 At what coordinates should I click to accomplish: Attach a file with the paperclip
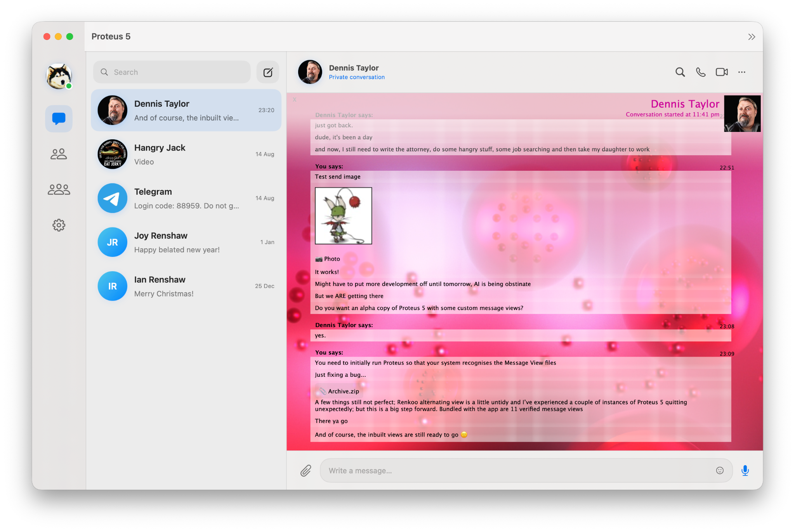(306, 471)
